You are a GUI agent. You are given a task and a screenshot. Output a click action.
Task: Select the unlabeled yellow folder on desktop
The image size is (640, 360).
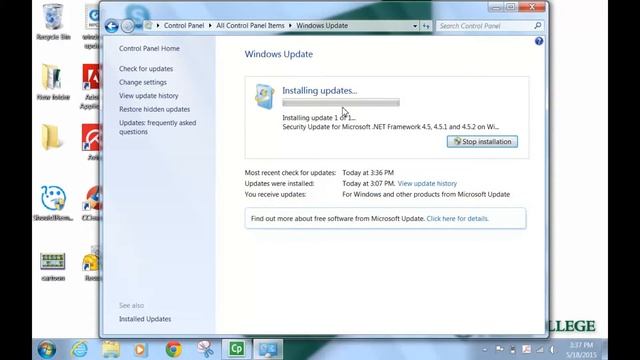[52, 138]
